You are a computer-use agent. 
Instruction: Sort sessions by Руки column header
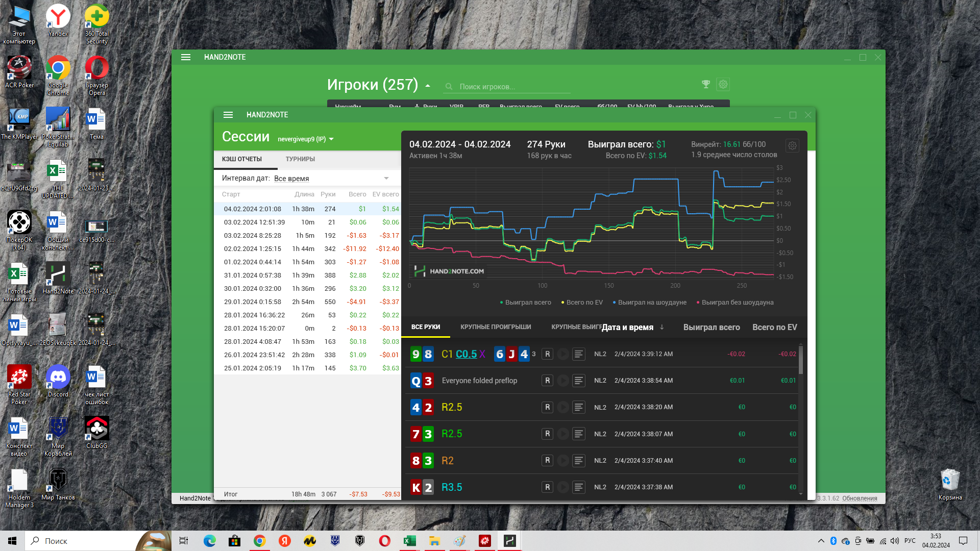[x=328, y=194]
